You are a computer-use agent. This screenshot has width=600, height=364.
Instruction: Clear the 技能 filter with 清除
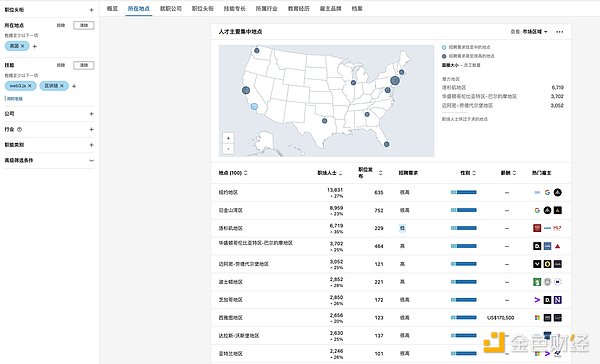point(84,65)
